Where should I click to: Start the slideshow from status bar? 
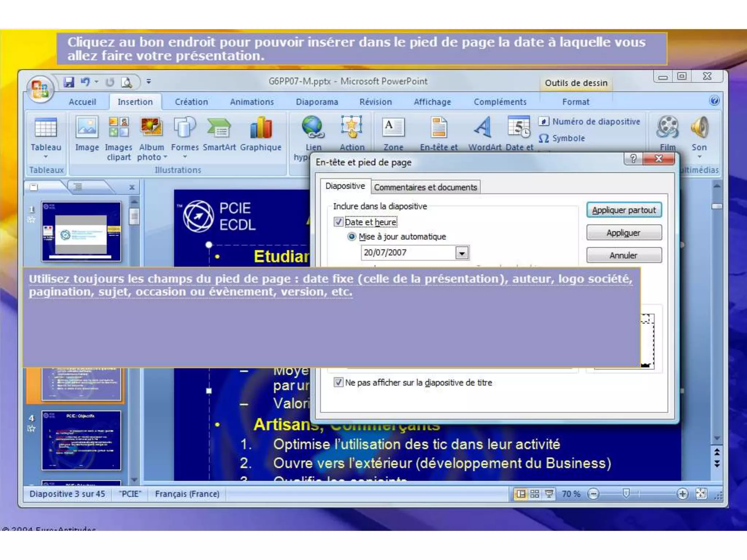549,494
